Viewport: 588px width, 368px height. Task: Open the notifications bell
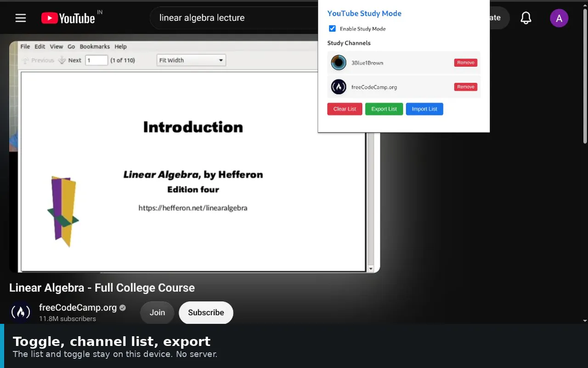point(526,18)
